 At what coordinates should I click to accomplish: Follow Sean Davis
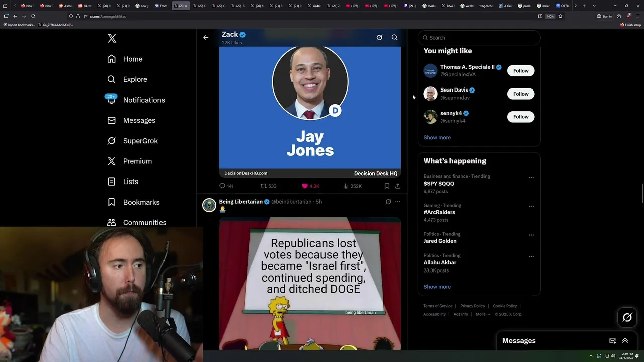[x=521, y=94]
